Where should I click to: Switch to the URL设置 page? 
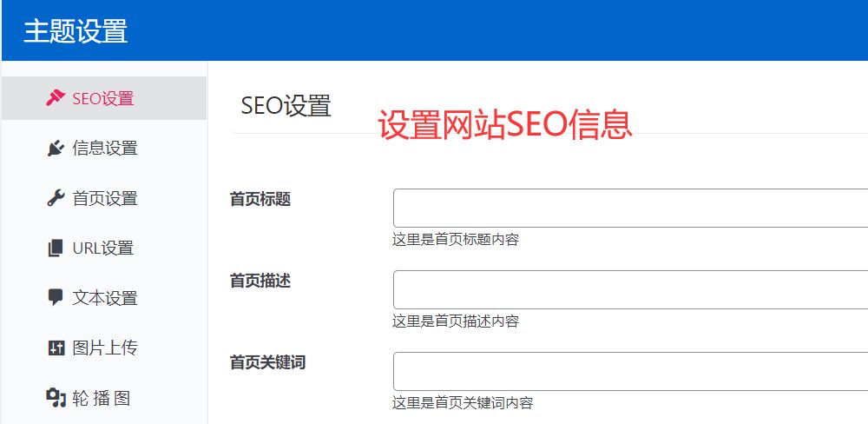tap(103, 248)
